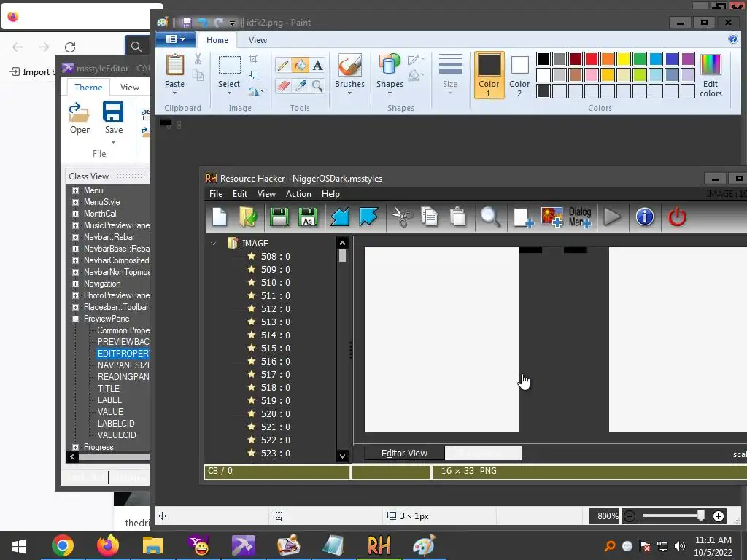The height and width of the screenshot is (560, 747).
Task: Click the Compile play icon in Resource Hacker
Action: click(612, 217)
